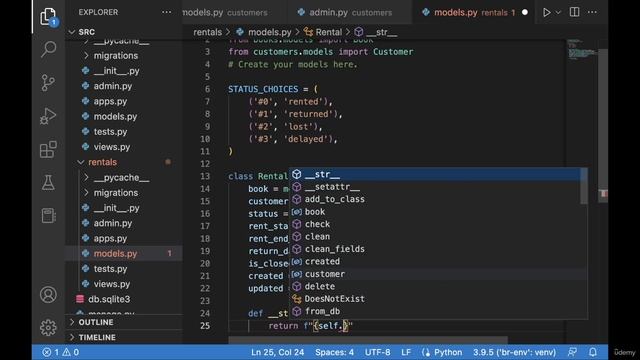
Task: Select Rental class breadcrumb segment
Action: point(323,32)
